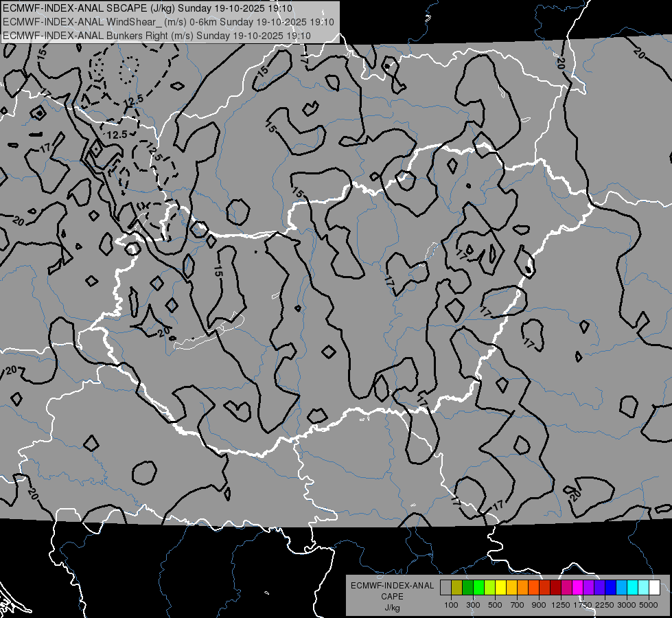Click the J/kg unit label in legend
672x618 pixels.
click(392, 608)
